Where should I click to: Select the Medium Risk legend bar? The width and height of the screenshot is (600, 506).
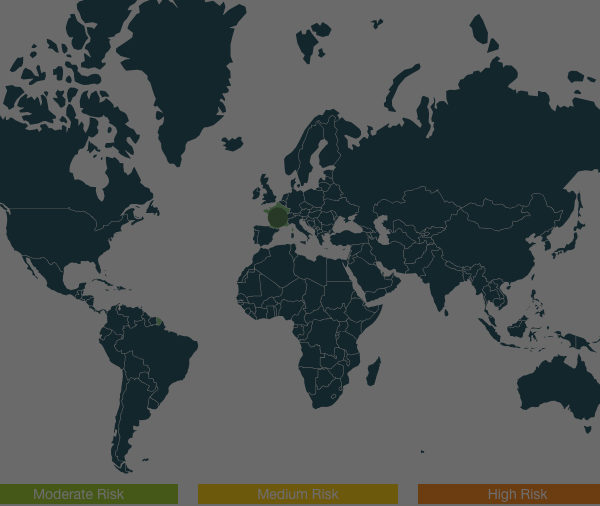tap(297, 494)
